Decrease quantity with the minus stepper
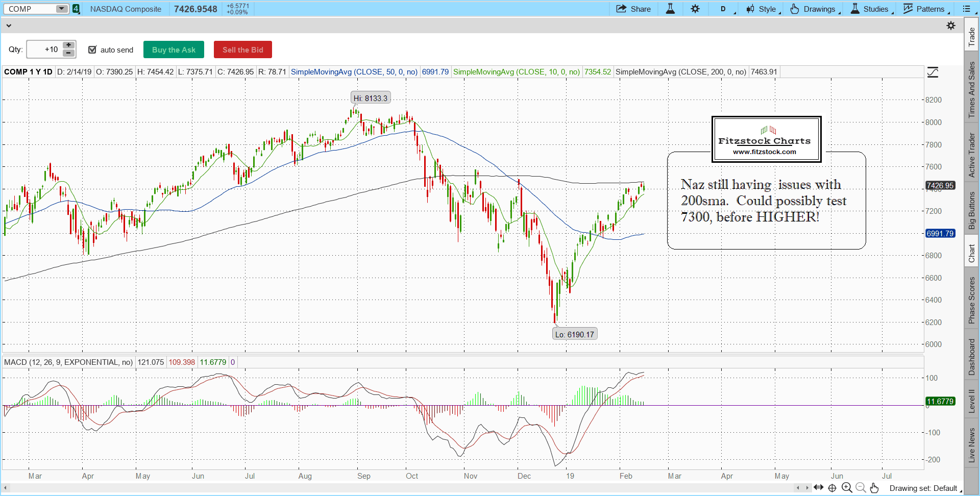980x496 pixels. 68,53
